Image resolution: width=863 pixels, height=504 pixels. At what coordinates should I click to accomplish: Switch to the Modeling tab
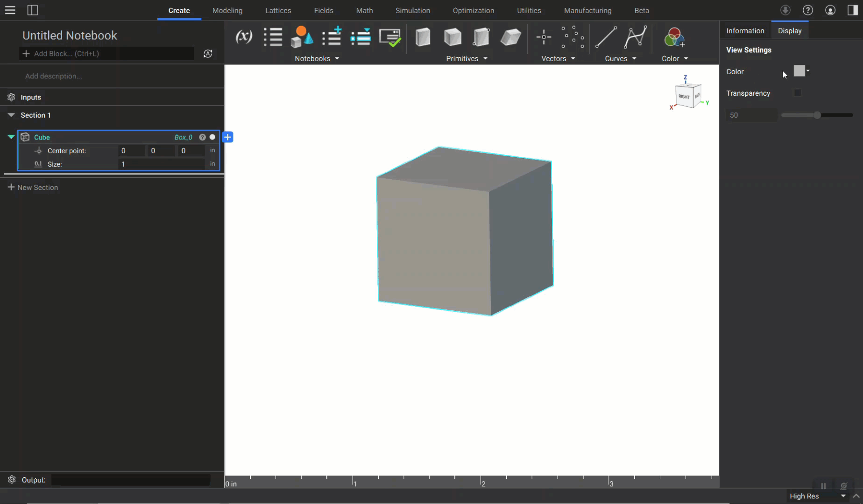pyautogui.click(x=227, y=10)
